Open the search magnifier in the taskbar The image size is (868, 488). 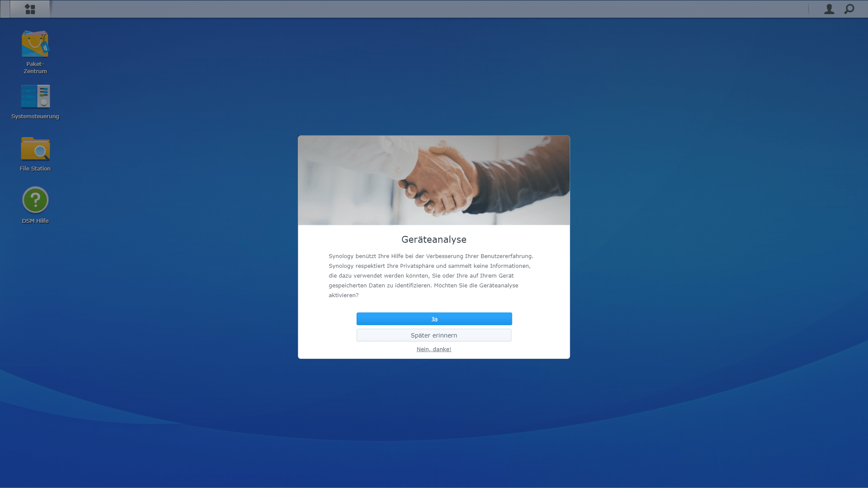[849, 9]
